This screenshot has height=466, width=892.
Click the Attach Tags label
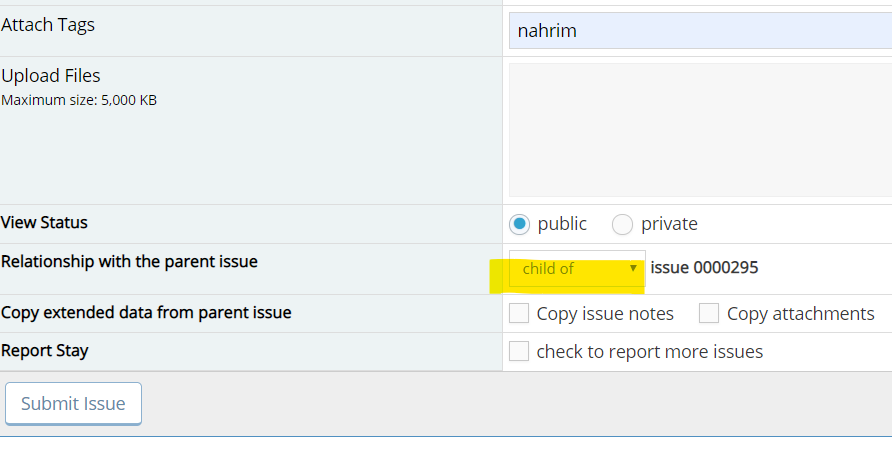pos(48,25)
